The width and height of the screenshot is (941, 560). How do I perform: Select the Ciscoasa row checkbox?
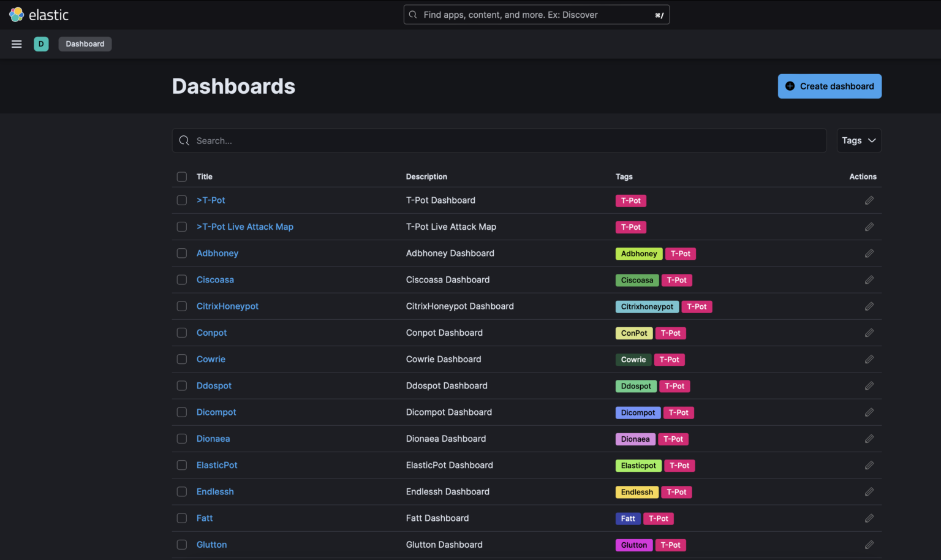[182, 280]
